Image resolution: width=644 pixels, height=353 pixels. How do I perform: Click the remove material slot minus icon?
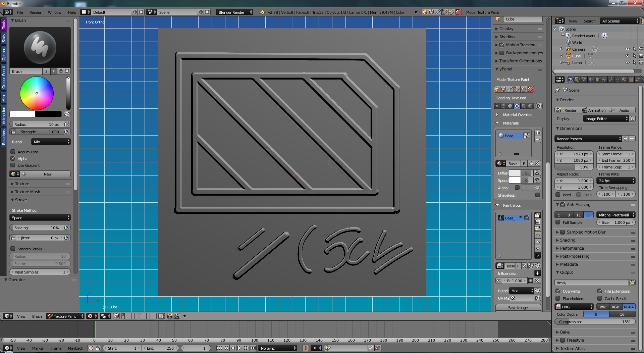[x=537, y=140]
